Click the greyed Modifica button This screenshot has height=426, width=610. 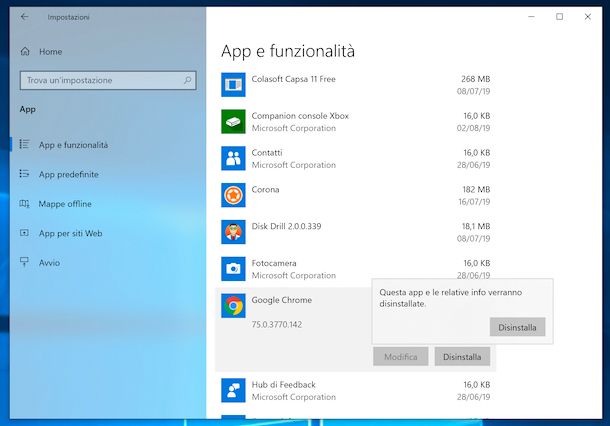coord(401,357)
